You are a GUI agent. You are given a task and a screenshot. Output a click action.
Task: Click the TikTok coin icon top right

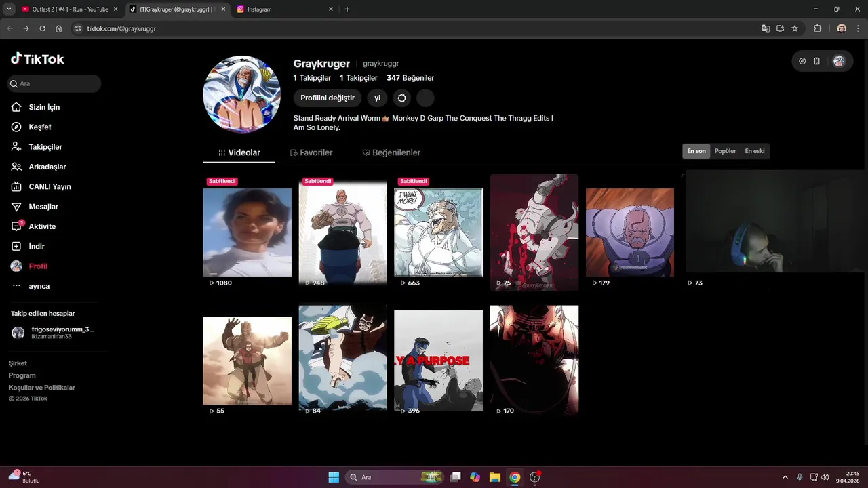point(802,61)
